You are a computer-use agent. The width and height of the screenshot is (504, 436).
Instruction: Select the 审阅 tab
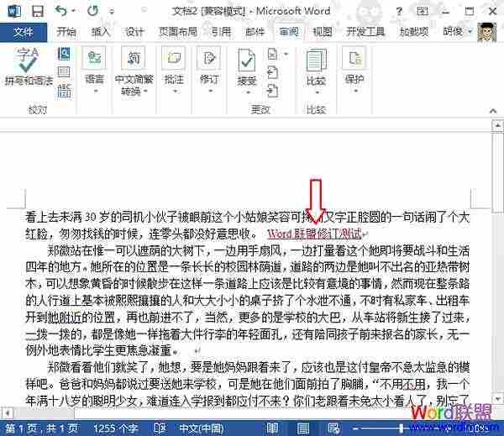(289, 32)
